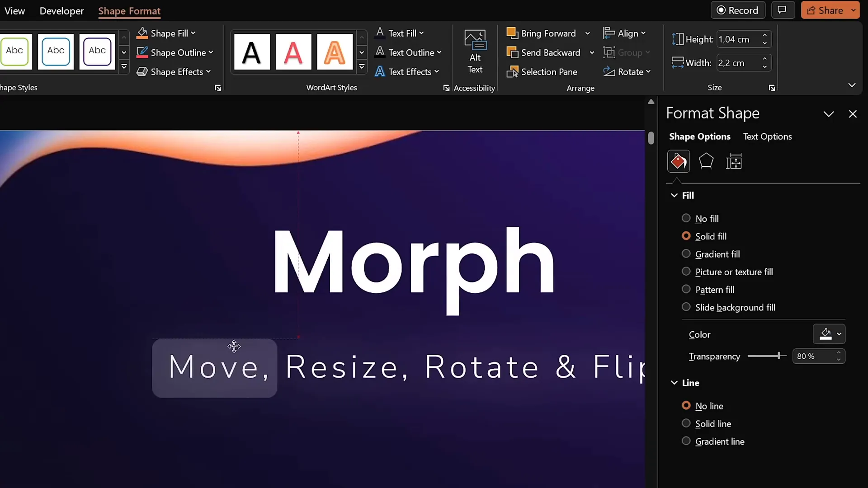Switch to Text Options tab
This screenshot has width=868, height=488.
point(767,136)
